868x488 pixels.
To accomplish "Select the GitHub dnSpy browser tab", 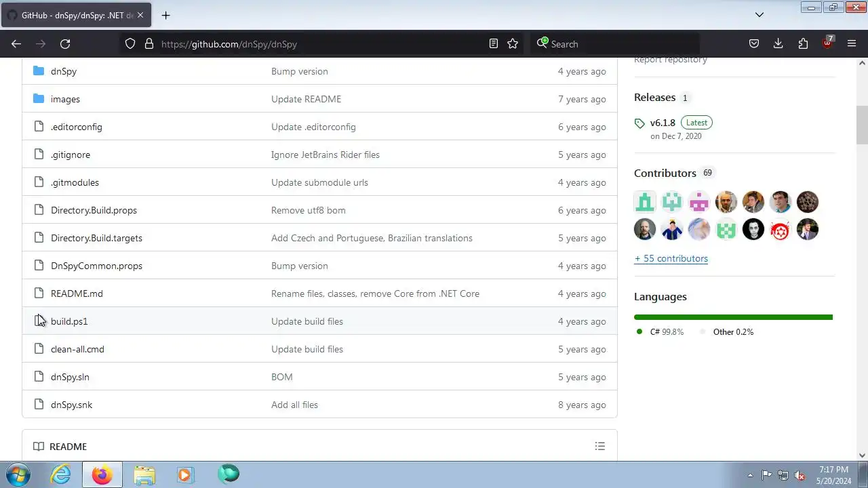I will click(x=77, y=15).
